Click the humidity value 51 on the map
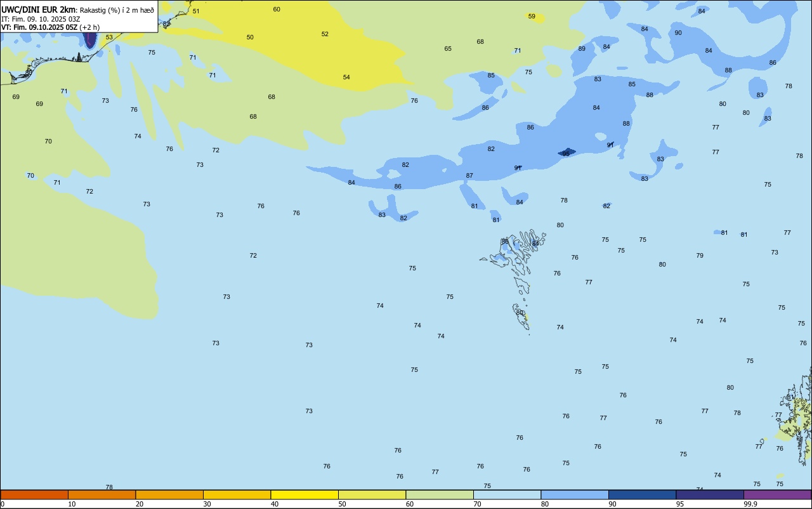Viewport: 812px width, 509px height. pyautogui.click(x=195, y=11)
